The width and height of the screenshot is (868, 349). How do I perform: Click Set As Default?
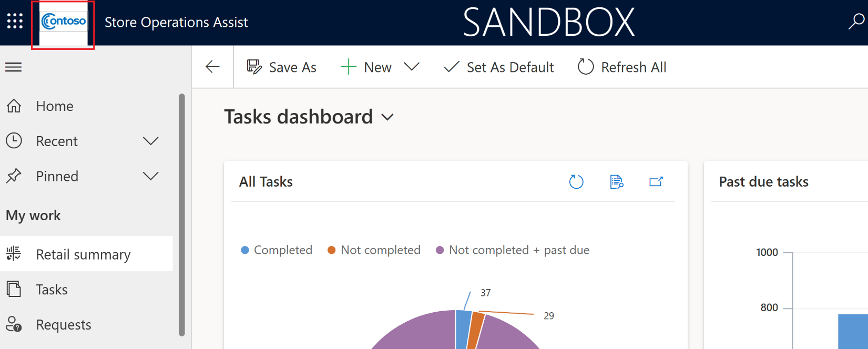498,67
